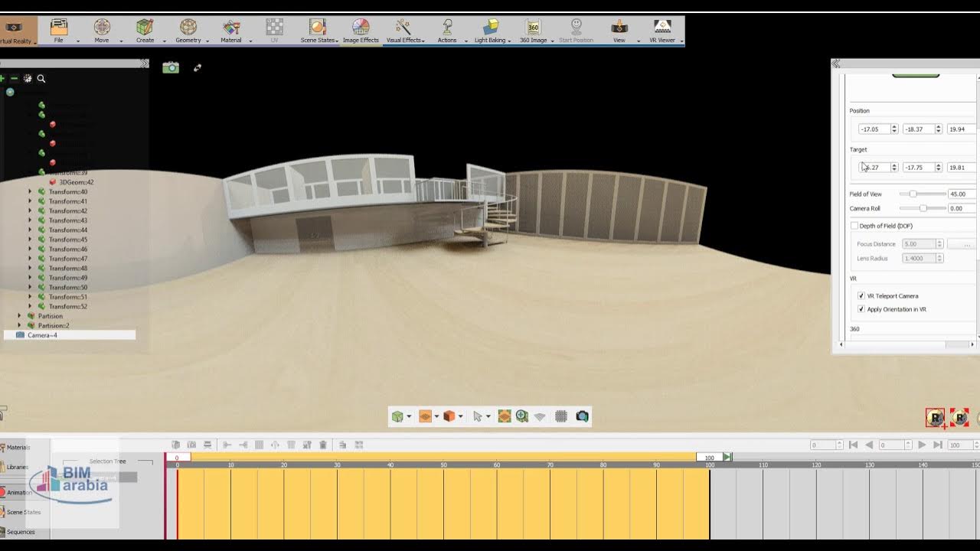Screen dimensions: 980x551
Task: Select Transform::48 in the scene tree
Action: [x=68, y=268]
